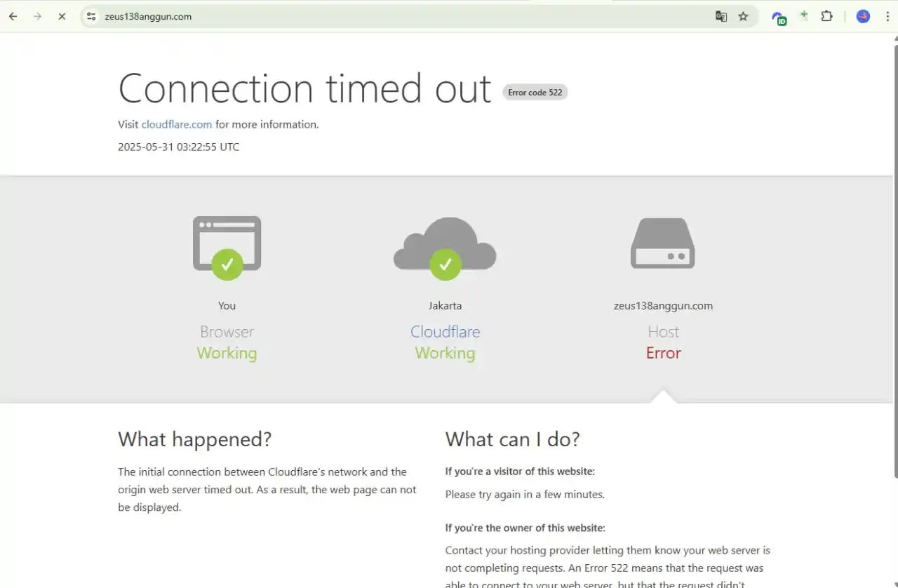Screen dimensions: 898x588
Task: Click the What happened? heading
Action: pyautogui.click(x=194, y=439)
